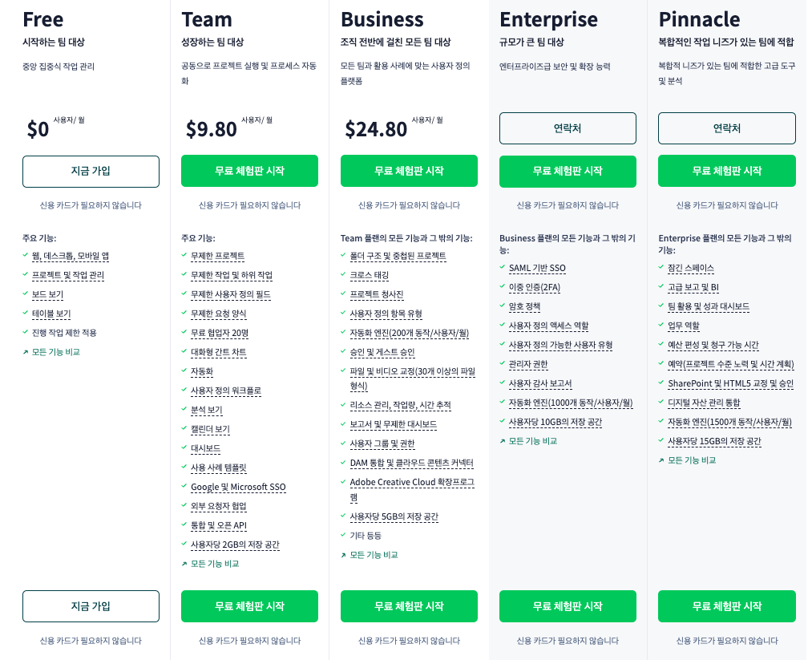Open the SAML 기반 SSO feature link

click(537, 268)
